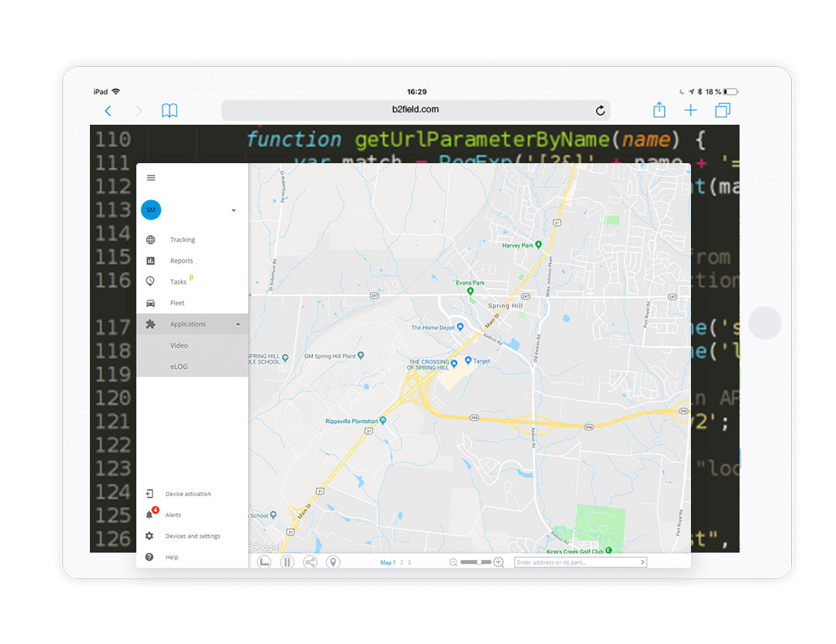The image size is (836, 644).
Task: Click the SM user avatar
Action: (x=151, y=210)
